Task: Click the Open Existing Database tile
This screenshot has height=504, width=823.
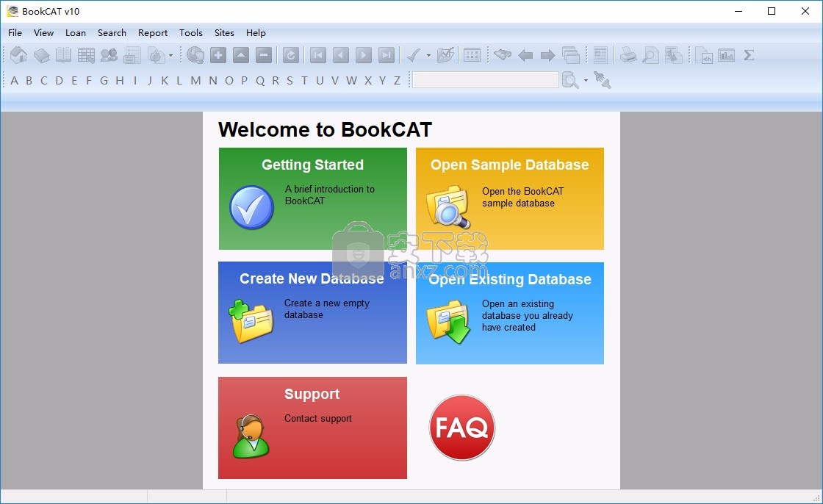Action: (x=510, y=313)
